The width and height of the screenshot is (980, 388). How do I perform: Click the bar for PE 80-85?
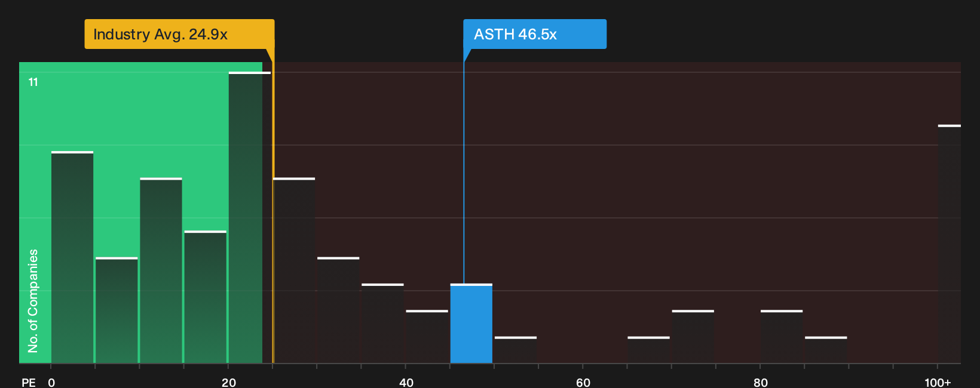(782, 337)
